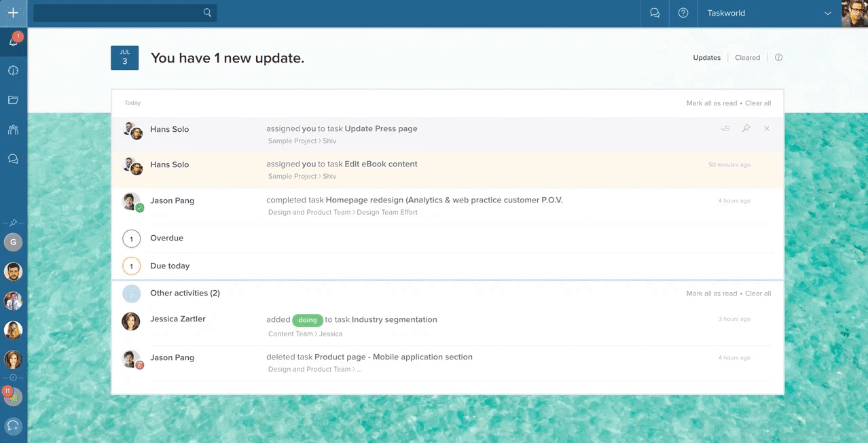Viewport: 868px width, 443px height.
Task: Expand the Taskworld workspace dropdown
Action: pos(769,13)
